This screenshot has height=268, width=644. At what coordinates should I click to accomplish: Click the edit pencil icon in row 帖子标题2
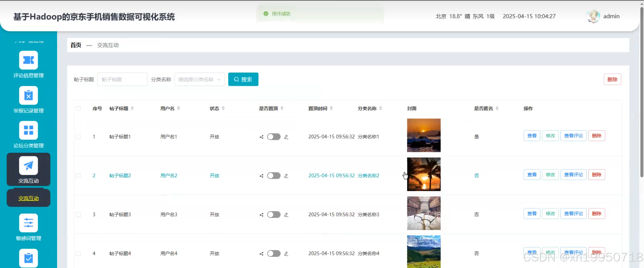286,176
